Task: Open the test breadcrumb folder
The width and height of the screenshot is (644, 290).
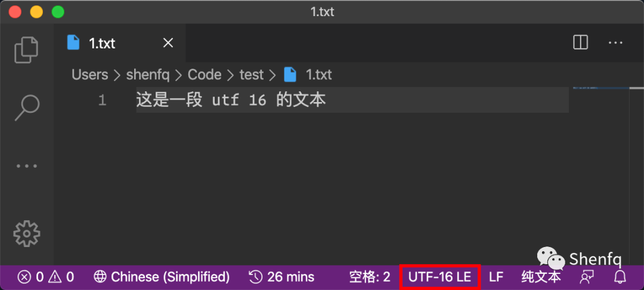Action: pyautogui.click(x=252, y=75)
